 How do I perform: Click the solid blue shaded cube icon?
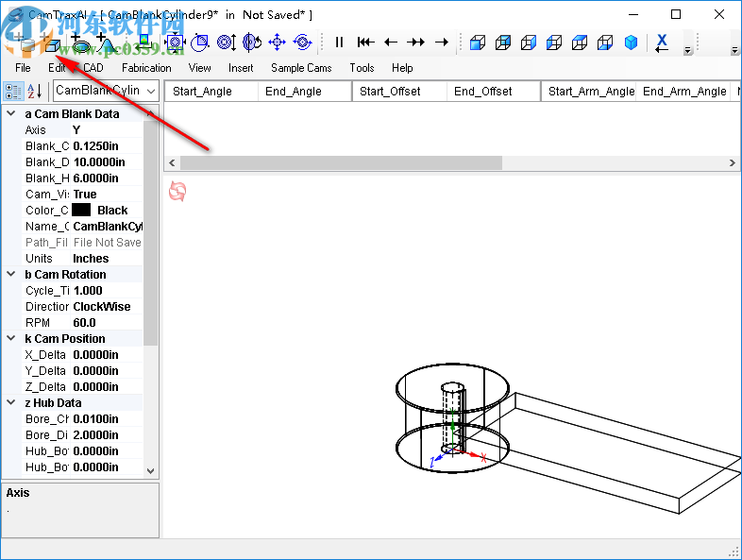631,42
